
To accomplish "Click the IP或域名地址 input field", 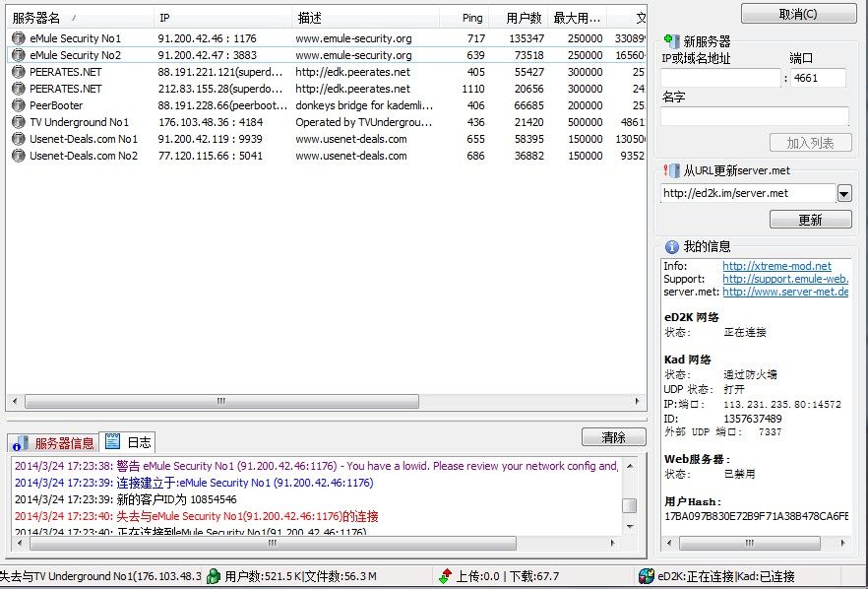I will pyautogui.click(x=720, y=78).
